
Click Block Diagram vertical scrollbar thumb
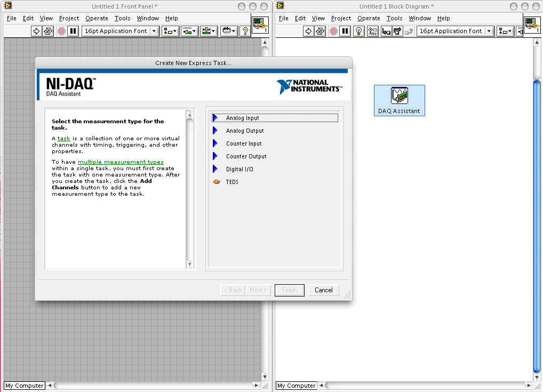point(537,227)
